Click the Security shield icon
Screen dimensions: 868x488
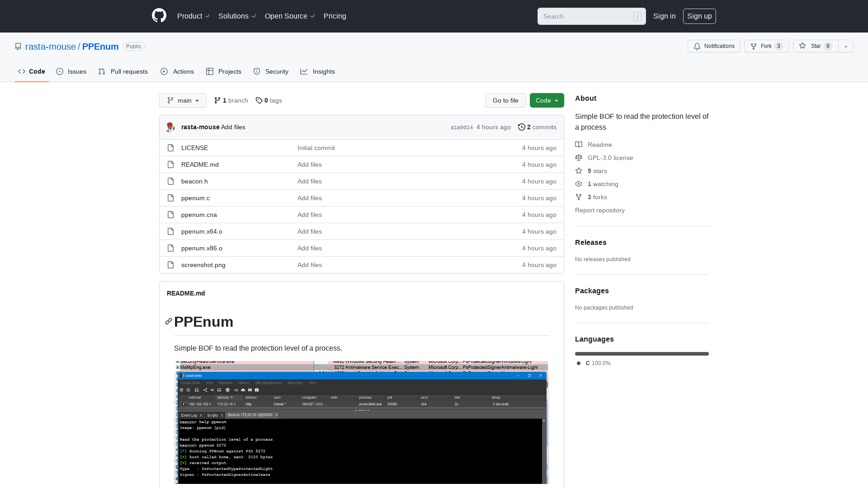256,71
